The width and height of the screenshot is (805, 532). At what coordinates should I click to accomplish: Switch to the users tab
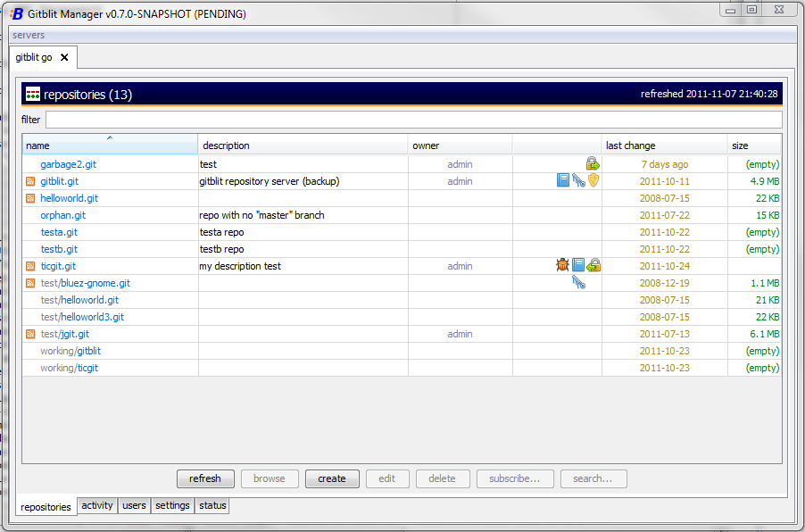coord(134,505)
